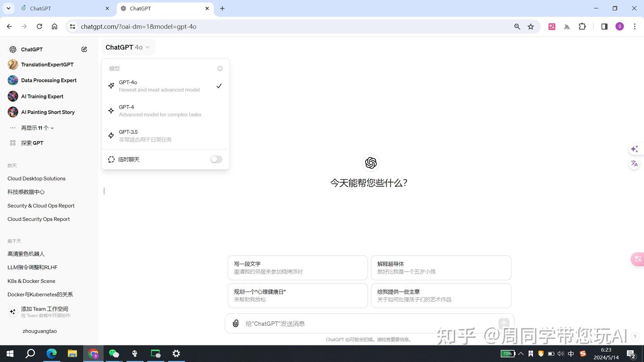Image resolution: width=644 pixels, height=362 pixels.
Task: Bookmark this page with the star icon
Action: point(530,26)
